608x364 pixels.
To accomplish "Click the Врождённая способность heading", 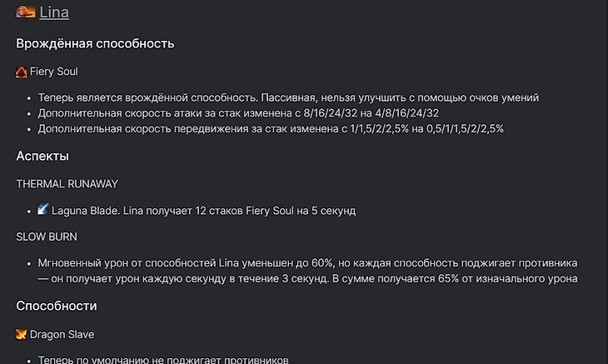I will click(x=95, y=43).
